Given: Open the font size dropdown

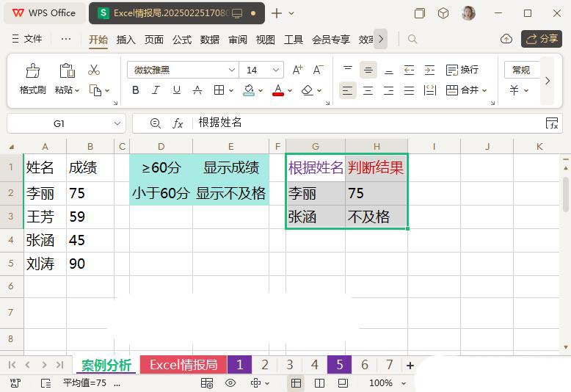Looking at the screenshot, I should [276, 70].
